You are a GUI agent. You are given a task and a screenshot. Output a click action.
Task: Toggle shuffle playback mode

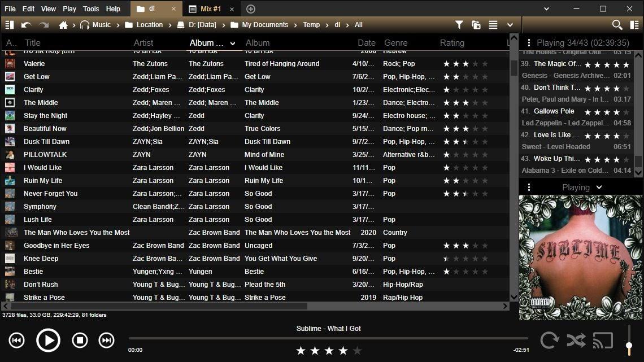pyautogui.click(x=576, y=340)
